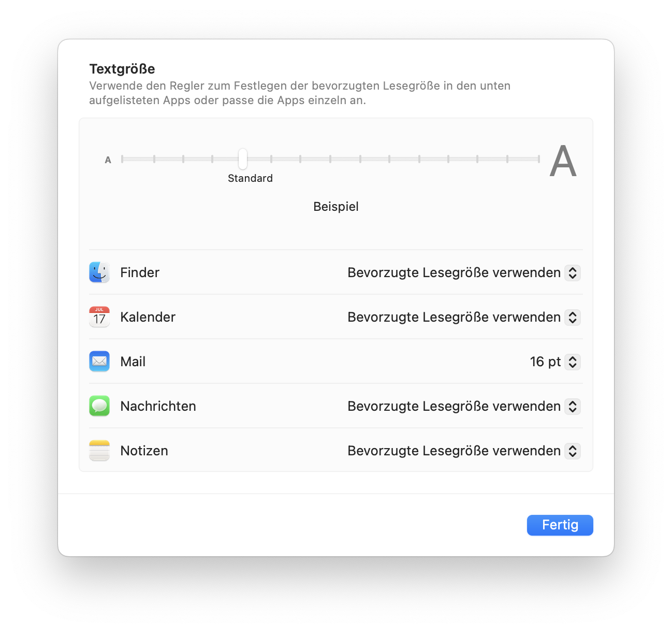This screenshot has height=633, width=672.
Task: Click the Standard label under the slider
Action: coord(250,178)
